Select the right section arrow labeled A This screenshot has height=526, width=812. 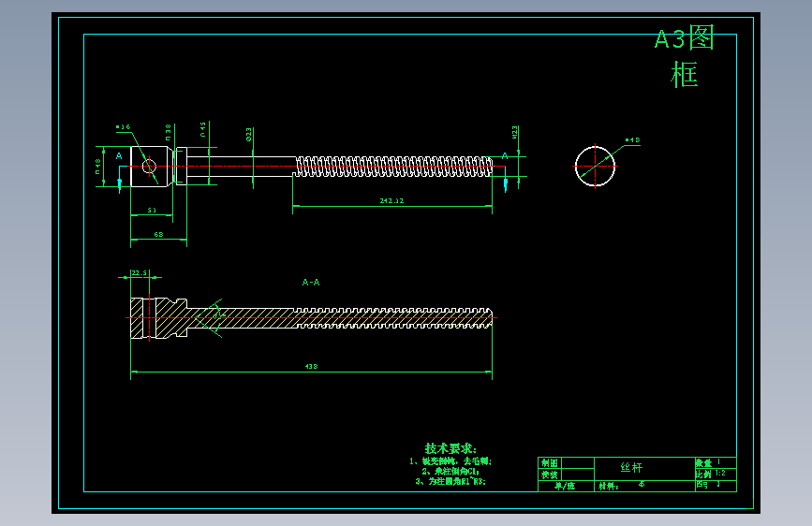pyautogui.click(x=505, y=172)
